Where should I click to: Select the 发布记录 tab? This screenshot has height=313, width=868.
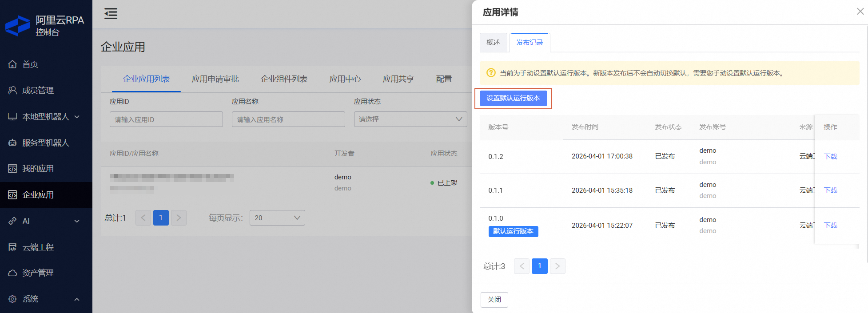point(530,43)
